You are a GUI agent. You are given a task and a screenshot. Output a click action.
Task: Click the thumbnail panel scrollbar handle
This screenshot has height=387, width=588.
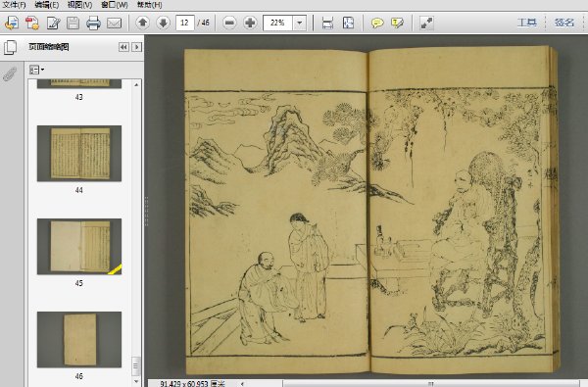coord(136,366)
